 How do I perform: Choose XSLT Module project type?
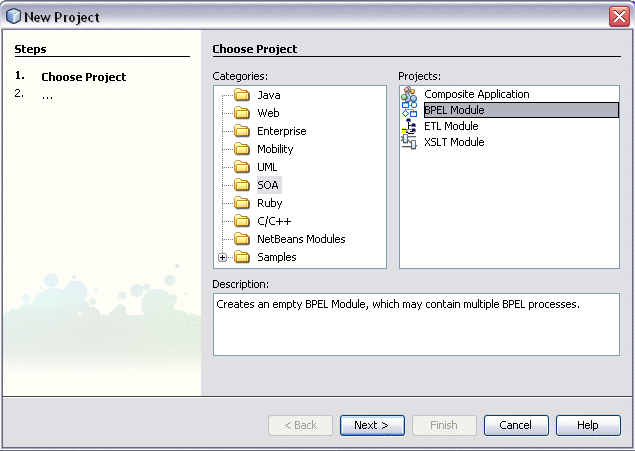(454, 142)
